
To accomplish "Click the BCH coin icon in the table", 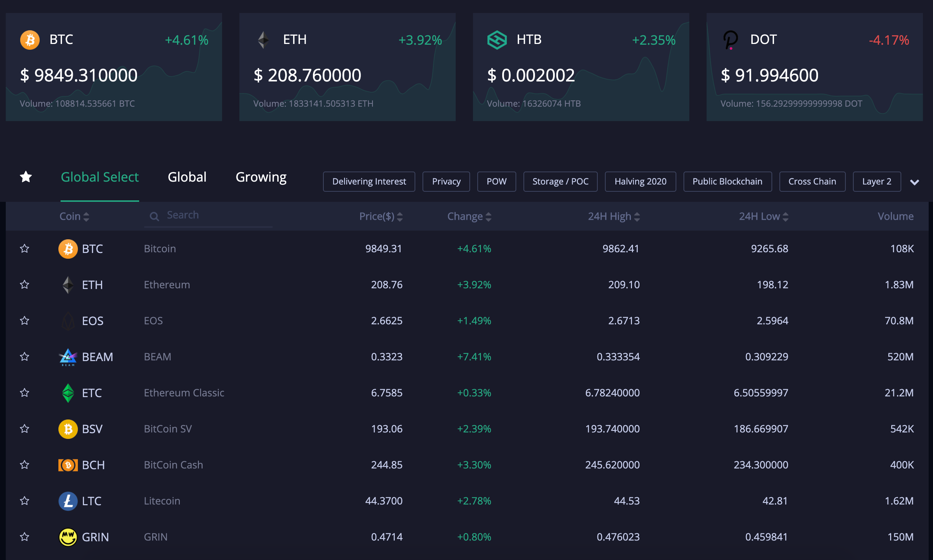I will tap(68, 465).
